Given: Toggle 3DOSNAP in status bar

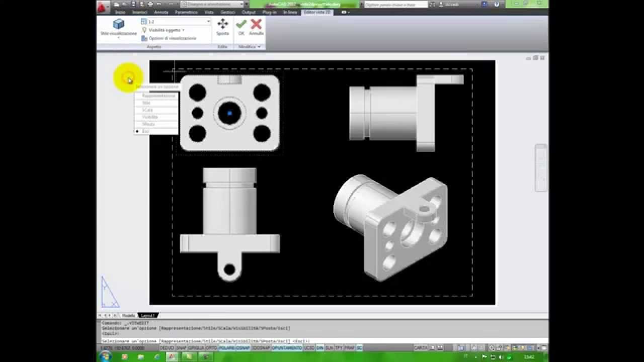Looking at the screenshot, I should [x=261, y=348].
